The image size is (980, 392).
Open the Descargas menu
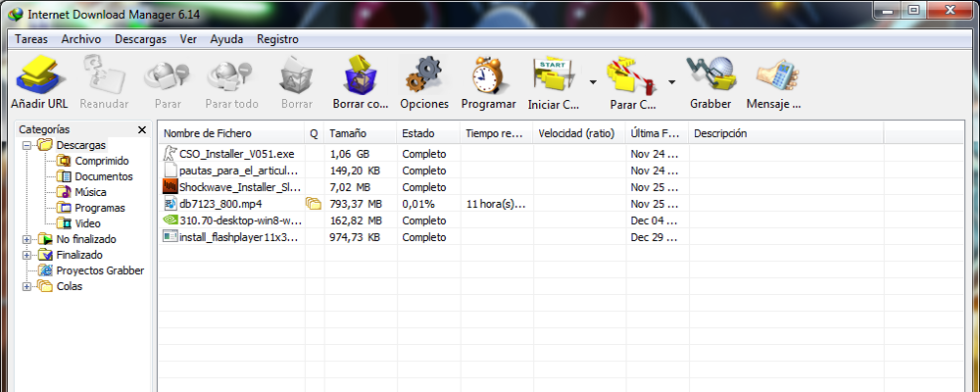pos(140,39)
